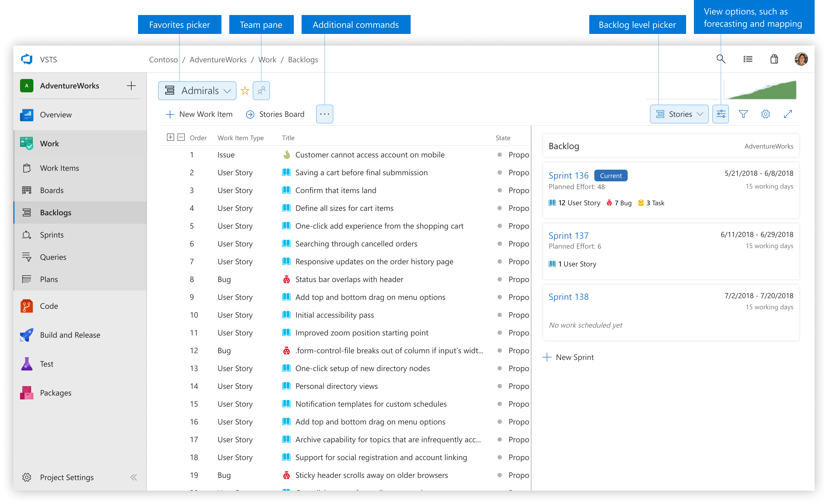The image size is (828, 504).
Task: Click the Stories Board tab button
Action: 276,114
